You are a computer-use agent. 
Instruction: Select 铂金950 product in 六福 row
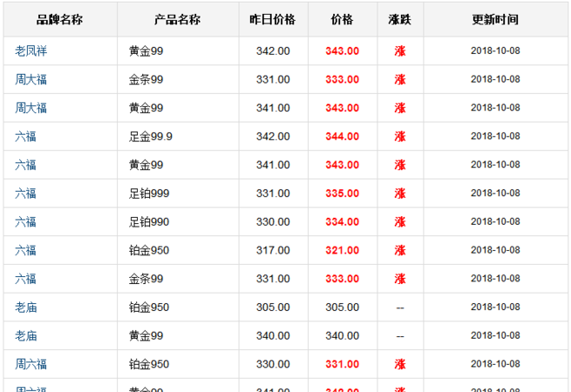coord(149,250)
